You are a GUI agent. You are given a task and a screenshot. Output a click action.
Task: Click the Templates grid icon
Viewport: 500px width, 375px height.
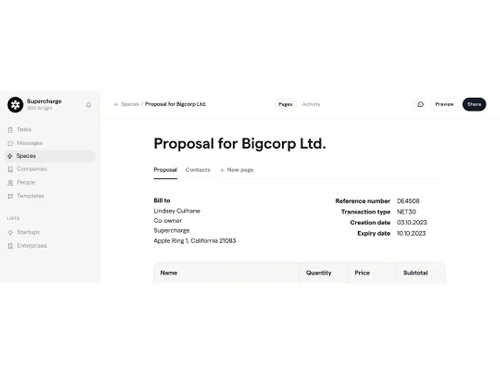(10, 196)
